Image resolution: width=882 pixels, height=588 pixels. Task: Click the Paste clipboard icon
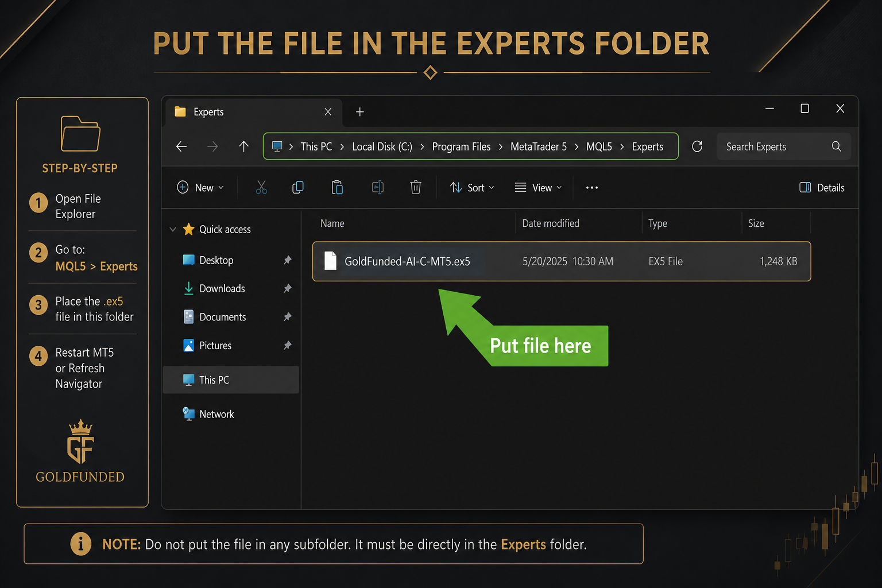pos(337,187)
